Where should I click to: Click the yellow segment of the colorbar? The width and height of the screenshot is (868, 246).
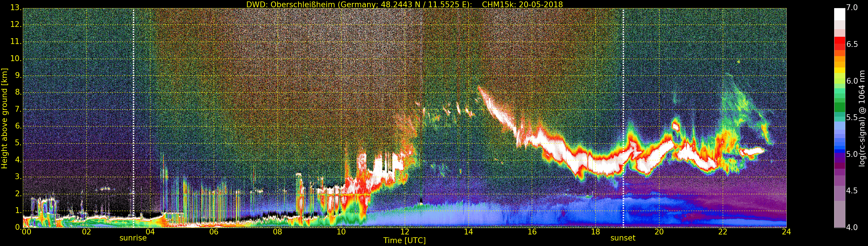[839, 70]
